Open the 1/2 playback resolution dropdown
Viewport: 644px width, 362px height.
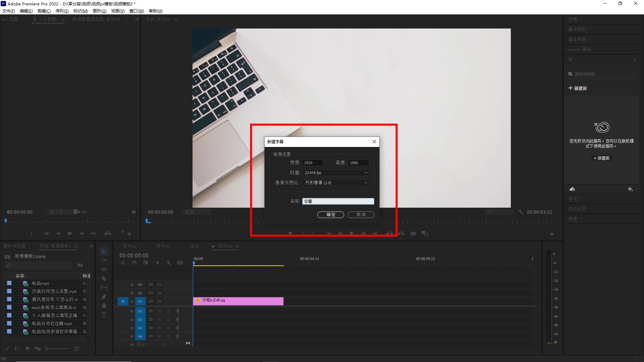coord(499,212)
